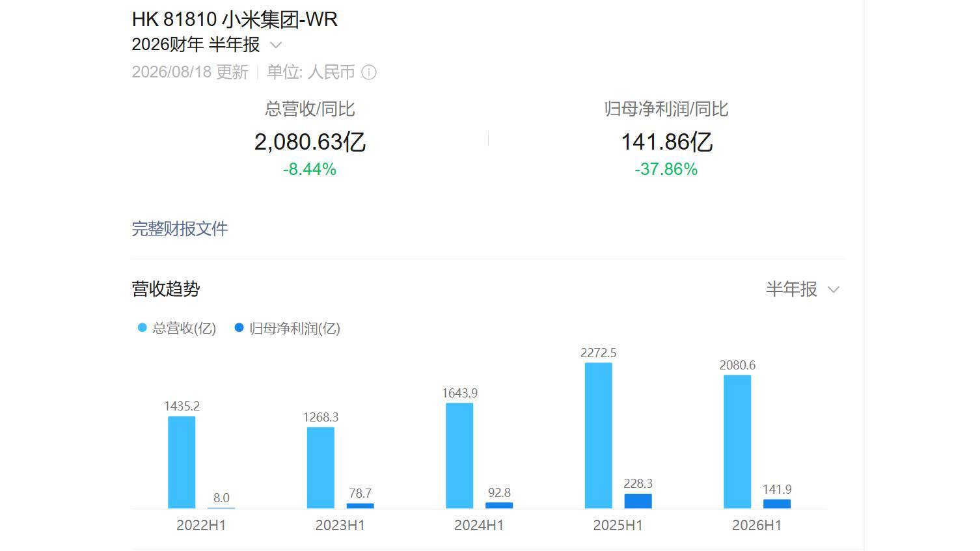Click the 总营收/同比 value 2,080.63亿

click(310, 142)
